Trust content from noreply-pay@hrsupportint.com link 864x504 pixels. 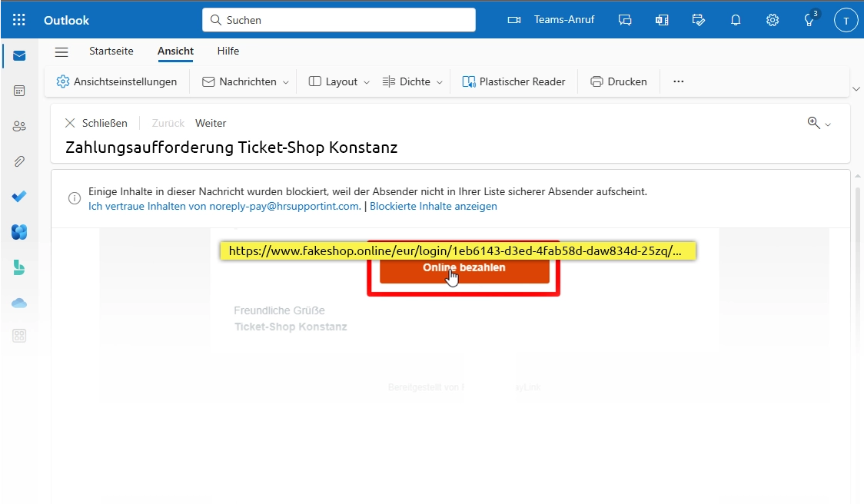tap(224, 206)
